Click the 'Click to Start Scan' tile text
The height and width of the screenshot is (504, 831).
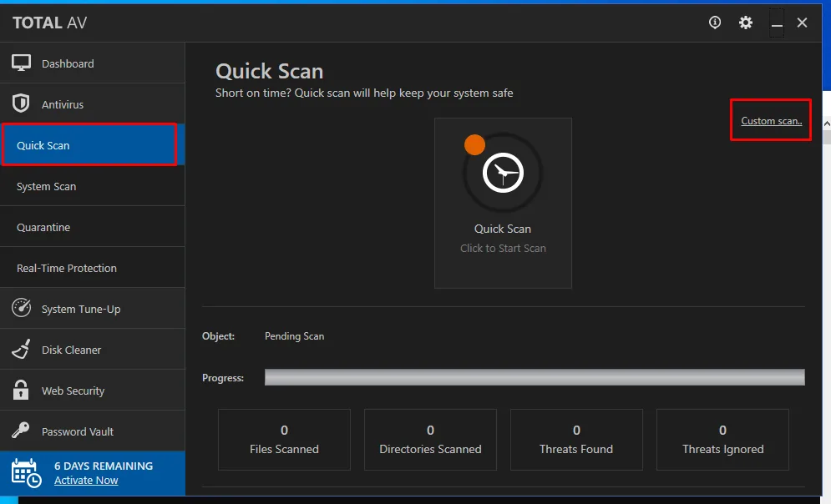click(x=503, y=248)
